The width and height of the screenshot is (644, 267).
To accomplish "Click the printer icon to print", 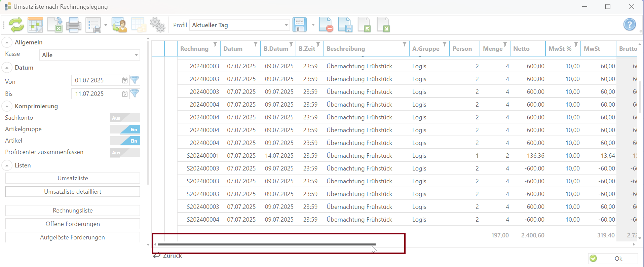I will pyautogui.click(x=73, y=25).
